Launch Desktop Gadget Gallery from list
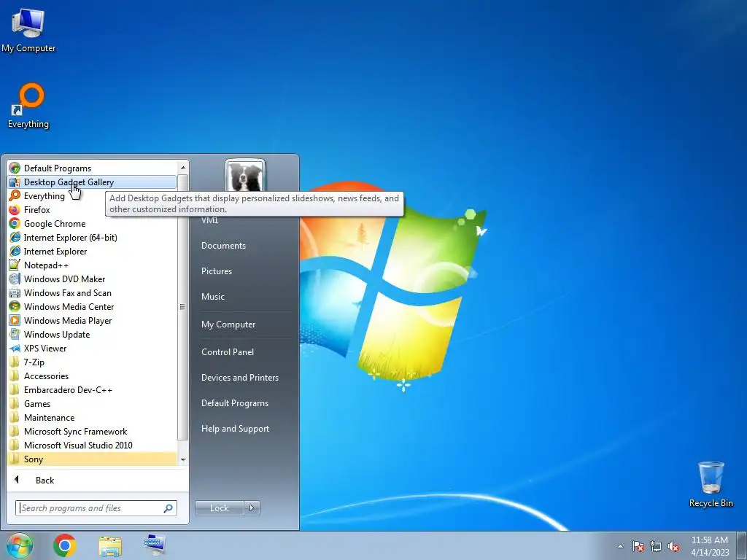Image resolution: width=747 pixels, height=560 pixels. [x=91, y=182]
